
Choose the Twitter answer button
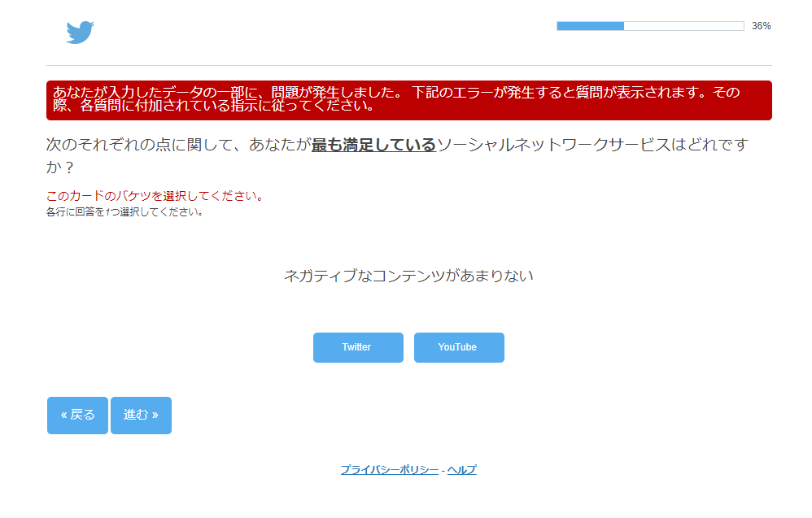click(358, 347)
